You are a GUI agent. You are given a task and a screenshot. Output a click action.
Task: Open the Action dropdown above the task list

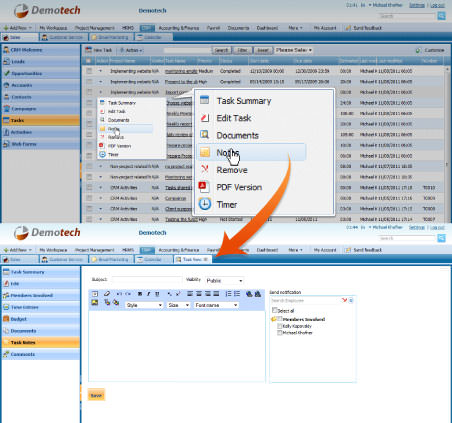132,50
